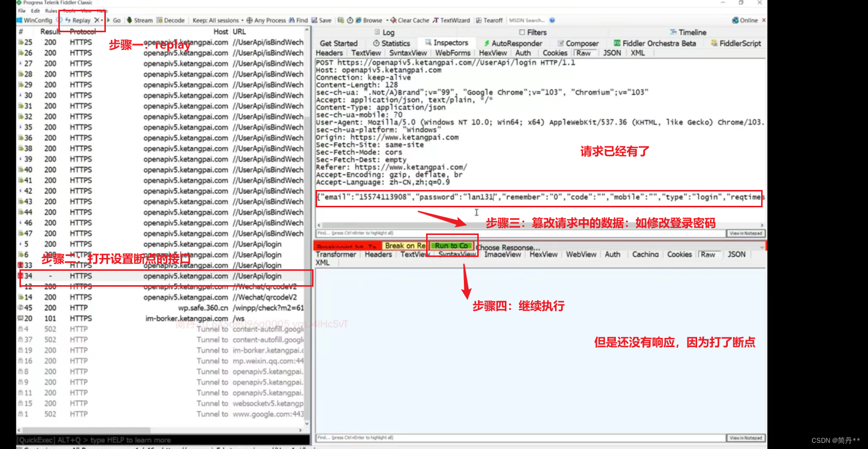
Task: Click the request body horizontal scrollbar
Action: point(540,225)
